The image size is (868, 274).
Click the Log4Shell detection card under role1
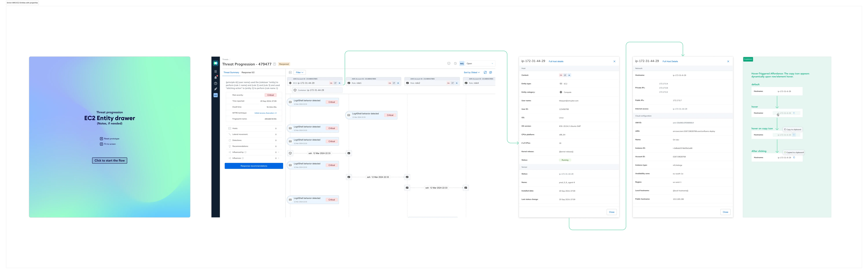[x=371, y=115]
